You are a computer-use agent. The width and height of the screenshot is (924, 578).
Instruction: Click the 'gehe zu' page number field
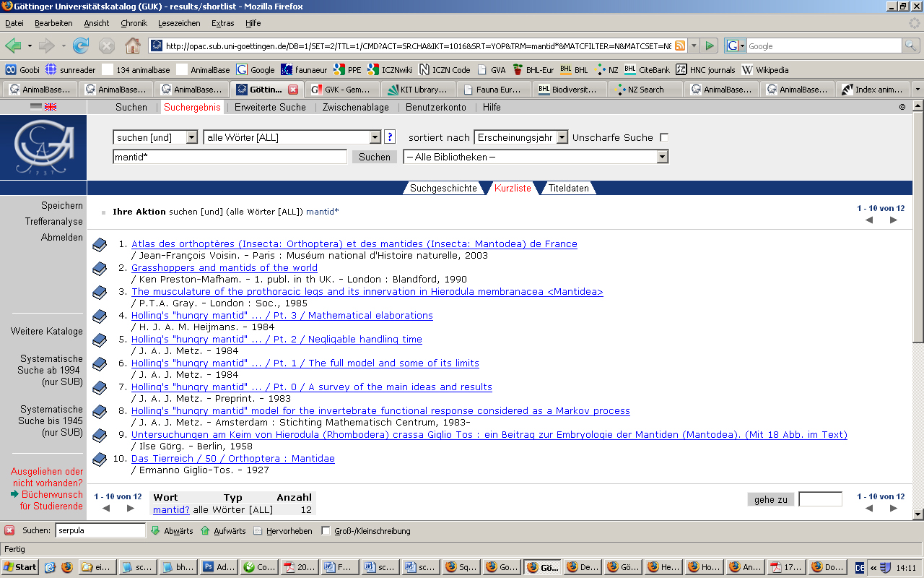(x=820, y=499)
